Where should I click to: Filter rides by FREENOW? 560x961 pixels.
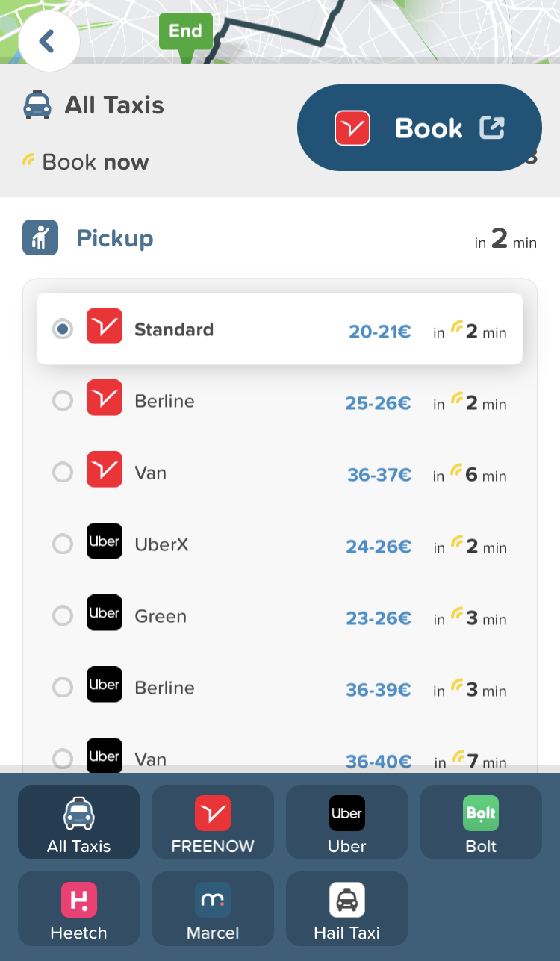[213, 822]
